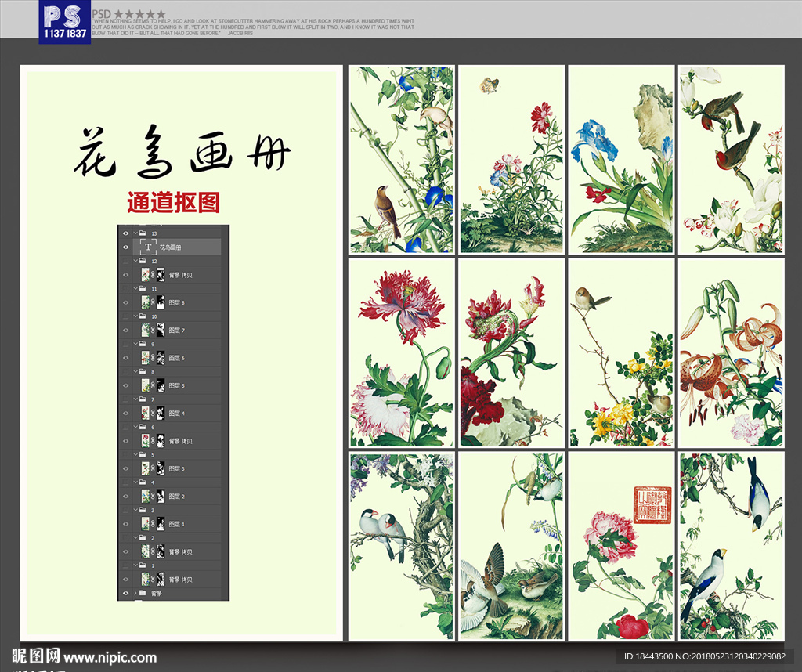This screenshot has width=802, height=672.
Task: Toggle visibility of 图层 5
Action: (x=126, y=385)
